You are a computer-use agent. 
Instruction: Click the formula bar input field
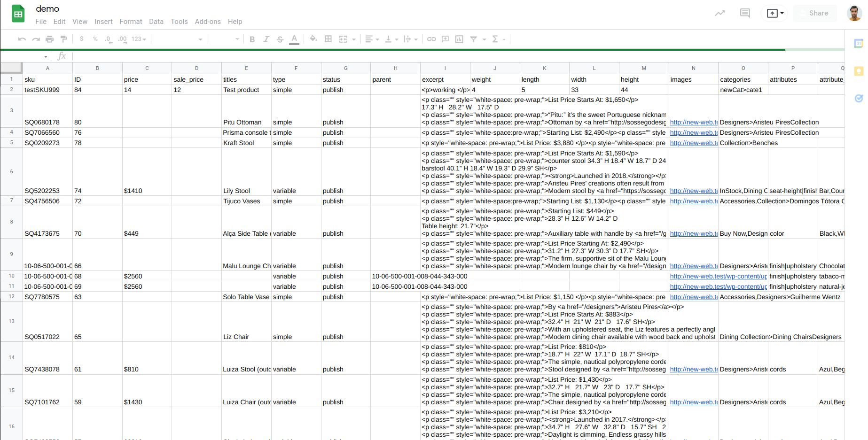423,56
